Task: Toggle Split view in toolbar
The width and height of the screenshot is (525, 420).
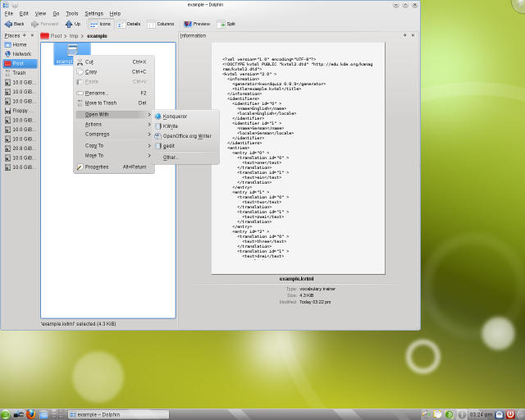Action: [x=226, y=24]
